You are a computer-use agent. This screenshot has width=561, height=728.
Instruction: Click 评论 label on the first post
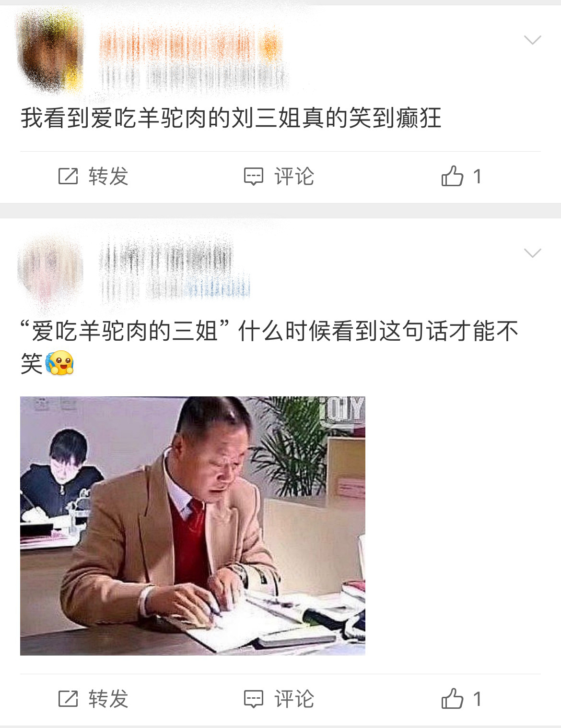click(x=294, y=176)
